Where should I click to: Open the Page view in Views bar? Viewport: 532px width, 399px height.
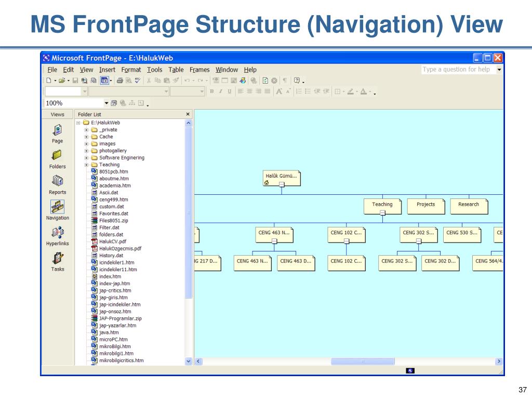click(57, 134)
